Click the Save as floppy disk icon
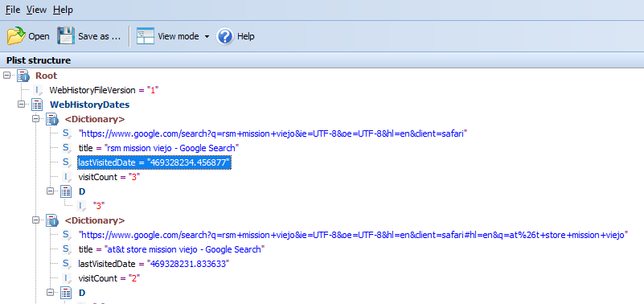Image resolution: width=644 pixels, height=304 pixels. pos(66,36)
